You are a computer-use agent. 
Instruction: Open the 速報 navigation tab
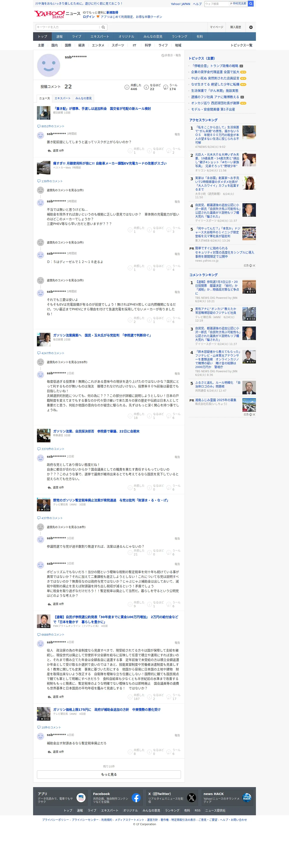pos(60,36)
